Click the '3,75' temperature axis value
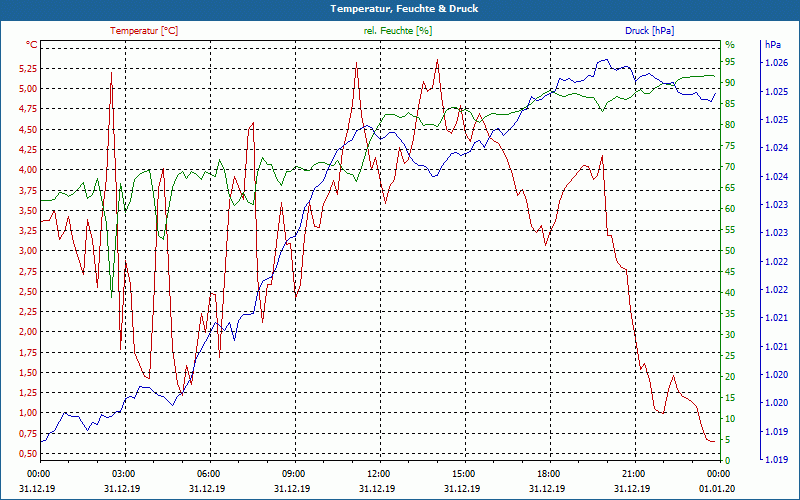Screen dimensions: 800x500 [28, 190]
